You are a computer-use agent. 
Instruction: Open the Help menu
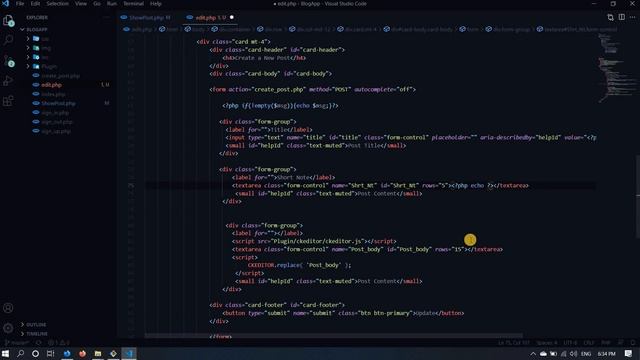pos(156,4)
